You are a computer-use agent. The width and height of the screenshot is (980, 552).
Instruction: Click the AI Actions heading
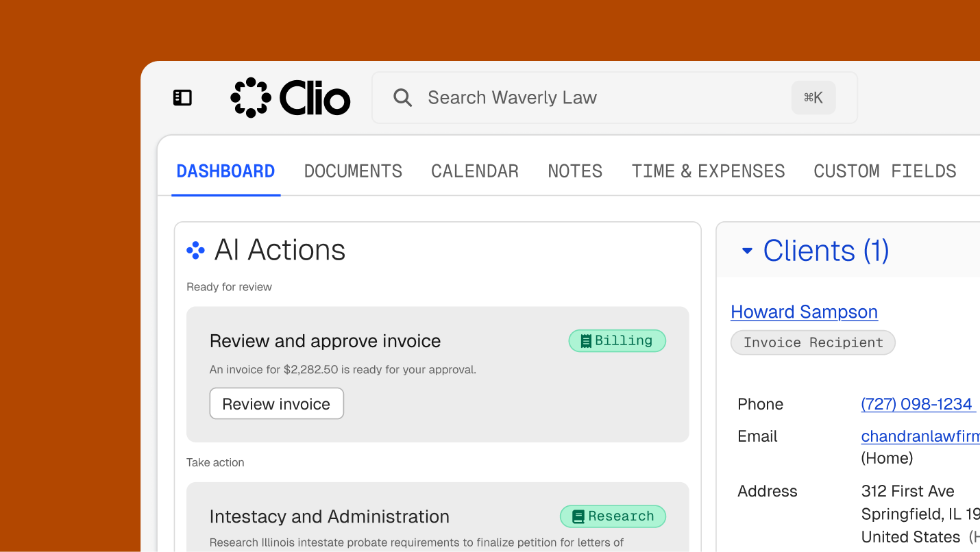(280, 250)
